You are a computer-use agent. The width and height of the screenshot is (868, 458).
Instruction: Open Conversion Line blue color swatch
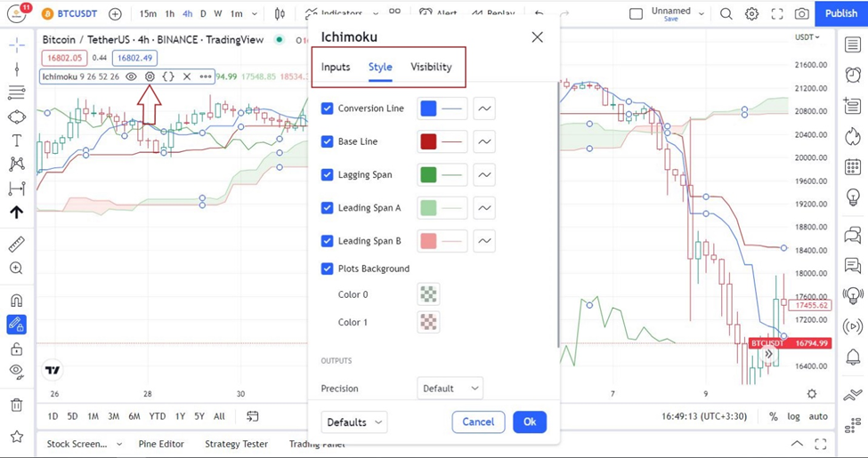point(428,108)
